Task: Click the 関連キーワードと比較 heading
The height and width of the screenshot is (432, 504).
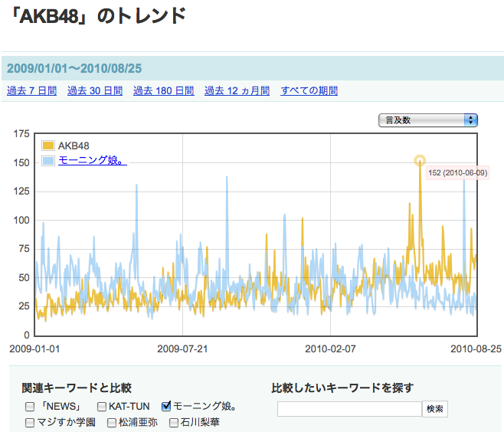Action: [x=77, y=388]
